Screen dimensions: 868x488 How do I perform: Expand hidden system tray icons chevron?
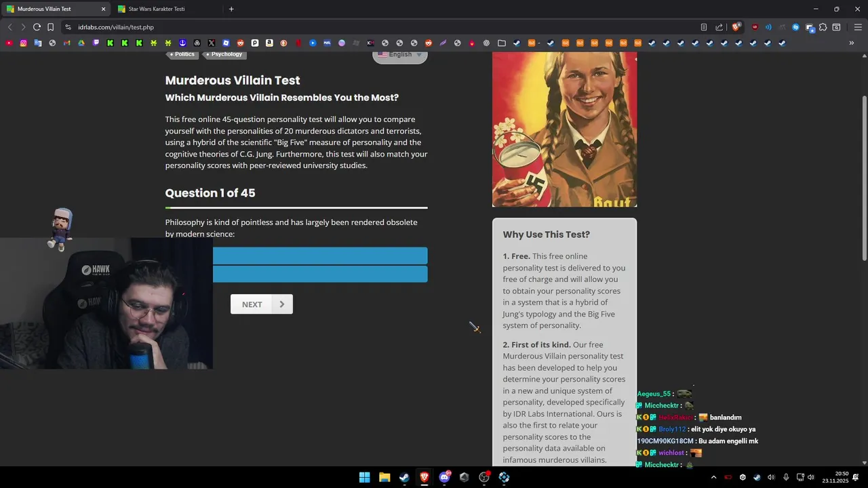[713, 477]
